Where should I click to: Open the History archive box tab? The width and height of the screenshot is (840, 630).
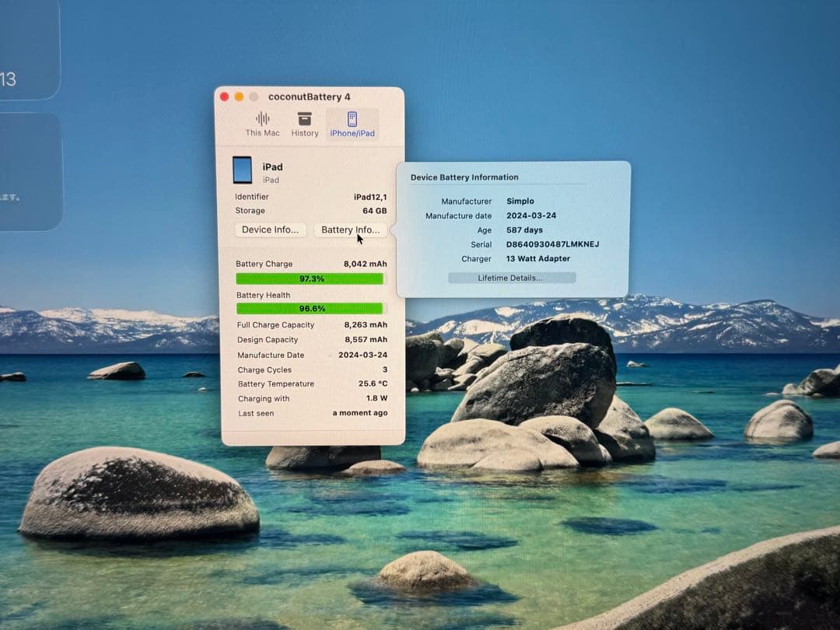[305, 124]
